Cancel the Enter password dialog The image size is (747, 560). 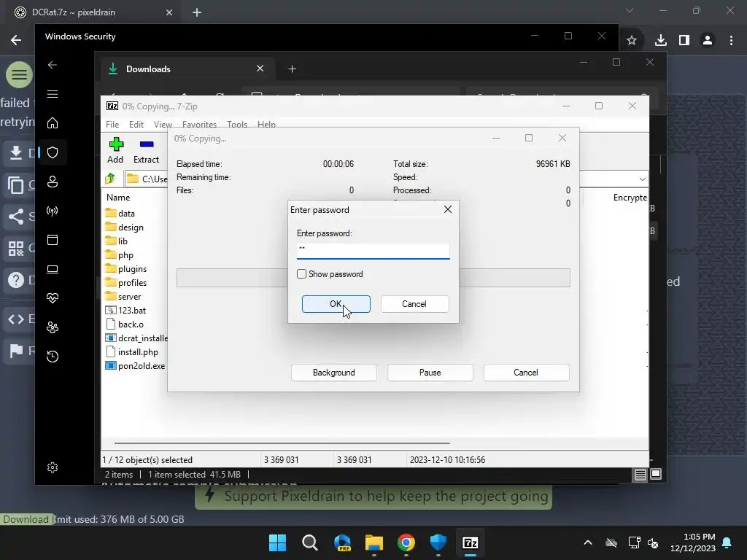414,304
